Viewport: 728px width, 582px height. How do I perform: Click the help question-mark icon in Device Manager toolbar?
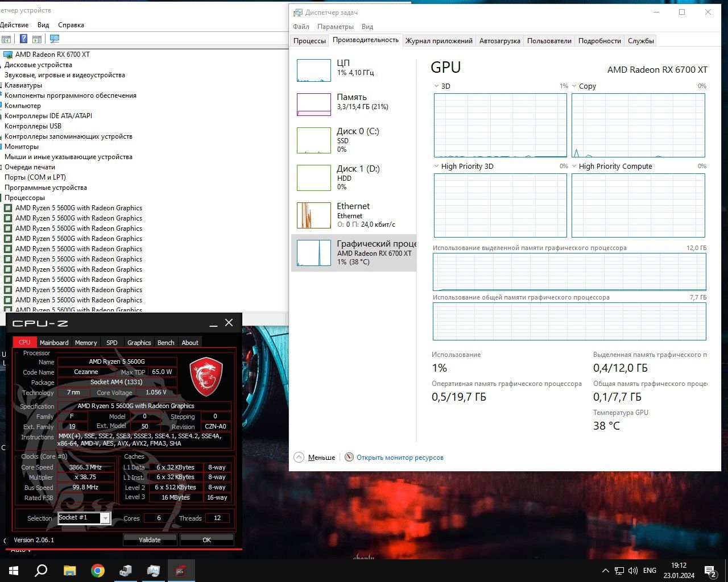pos(23,39)
